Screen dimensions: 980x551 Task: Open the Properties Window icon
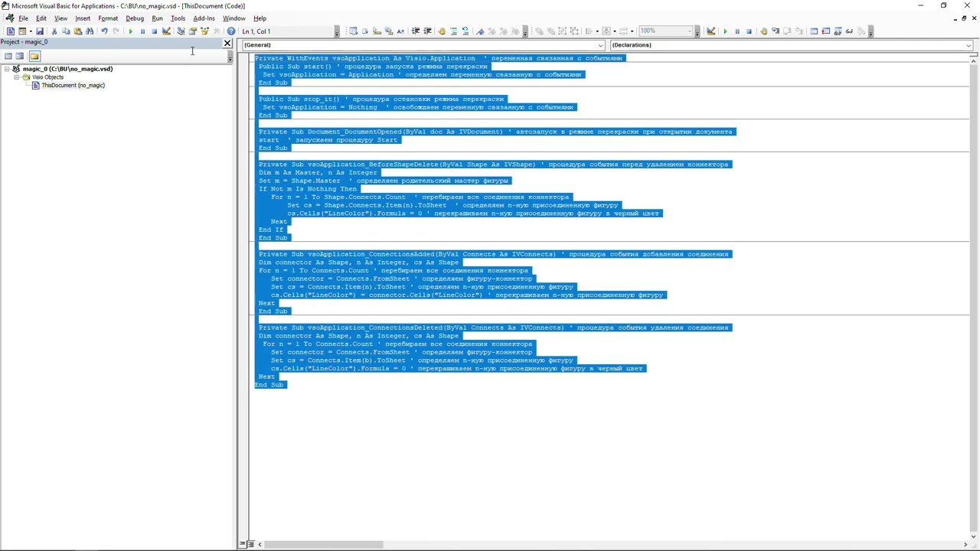coord(192,31)
